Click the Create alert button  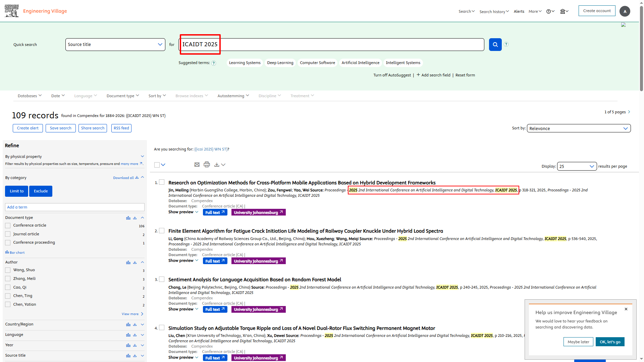(28, 128)
